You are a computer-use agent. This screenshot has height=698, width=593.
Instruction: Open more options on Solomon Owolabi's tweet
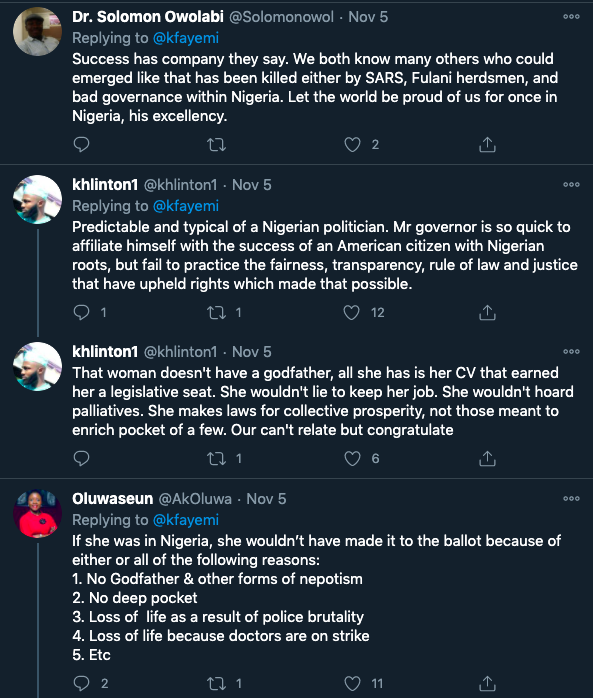[571, 17]
